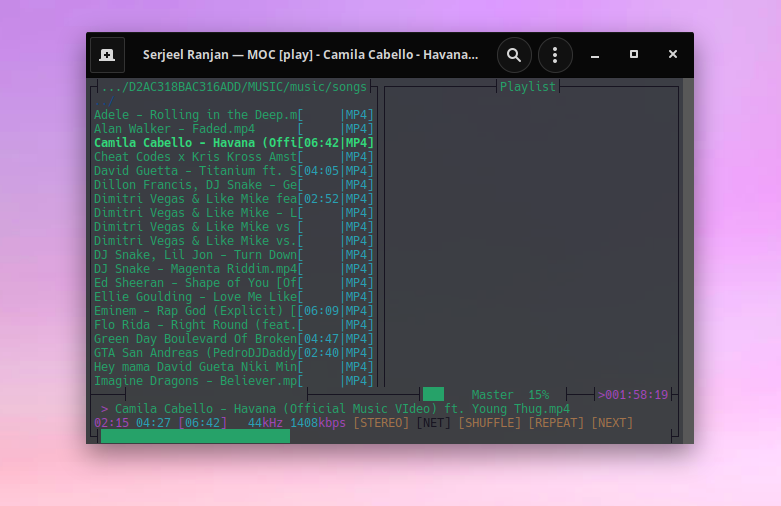The width and height of the screenshot is (781, 506).
Task: Click the Master 15% volume label
Action: click(510, 394)
